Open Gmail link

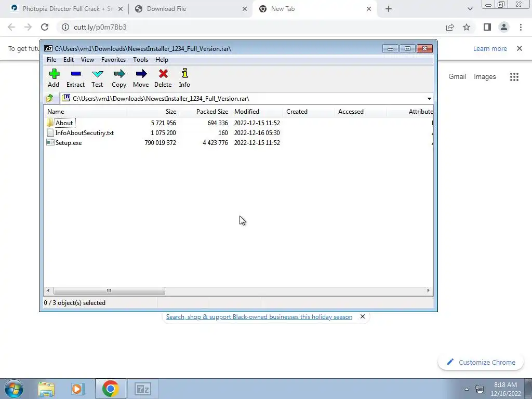coord(457,77)
